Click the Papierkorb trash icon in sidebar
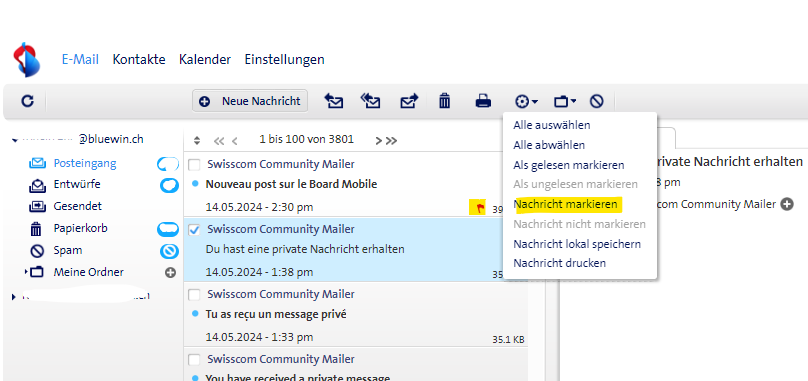808x381 pixels. coord(37,228)
